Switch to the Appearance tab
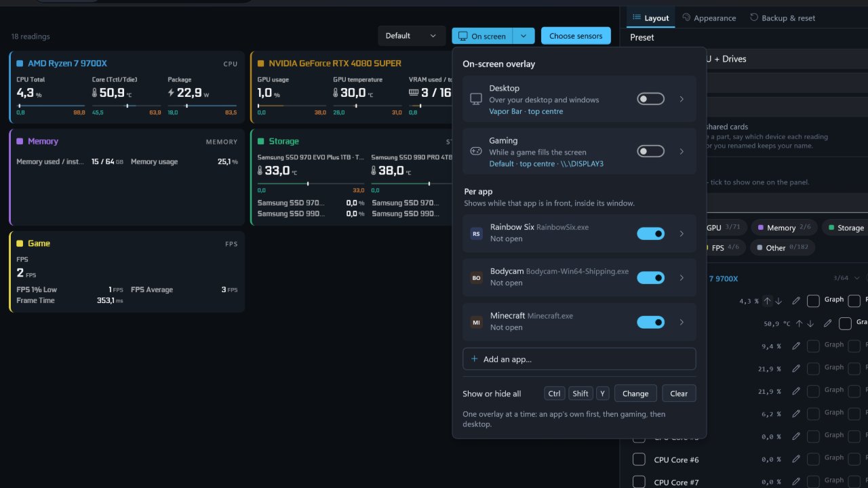868x488 pixels. (709, 18)
